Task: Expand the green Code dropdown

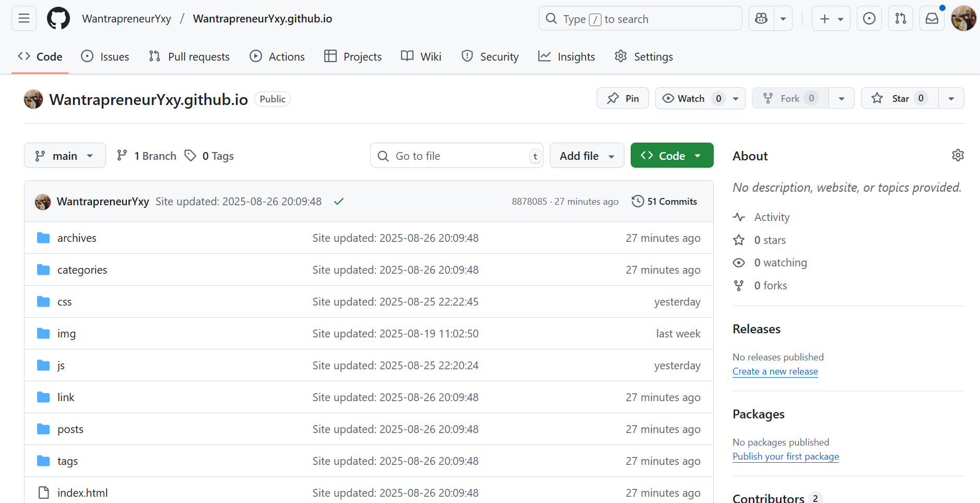Action: point(671,156)
